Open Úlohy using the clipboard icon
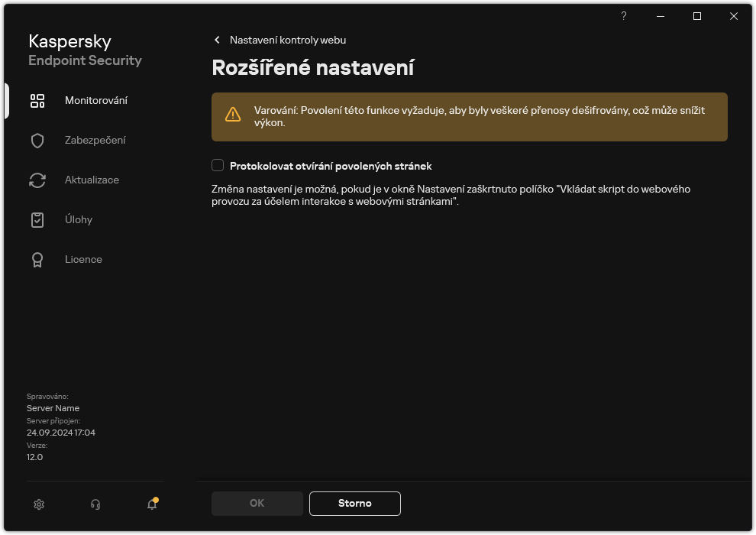The height and width of the screenshot is (535, 756). click(37, 219)
